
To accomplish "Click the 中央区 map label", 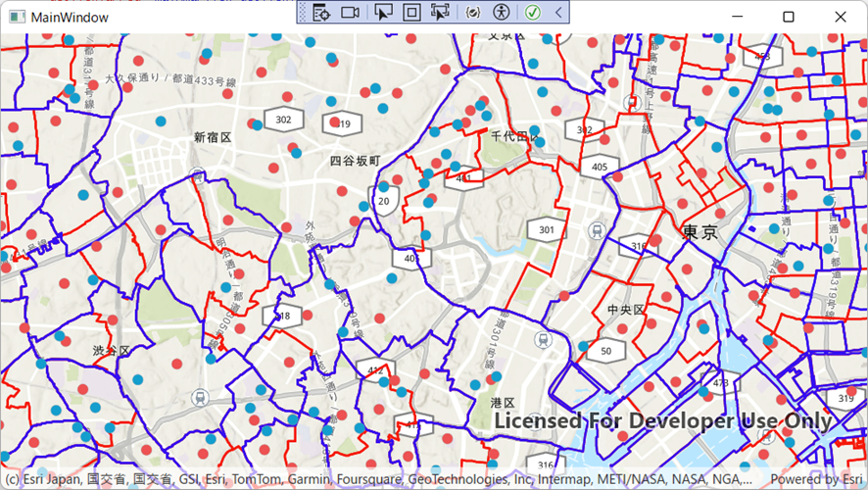I will [x=626, y=310].
